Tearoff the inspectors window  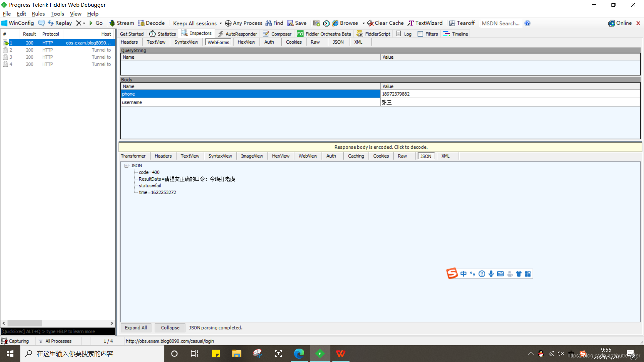(x=462, y=23)
